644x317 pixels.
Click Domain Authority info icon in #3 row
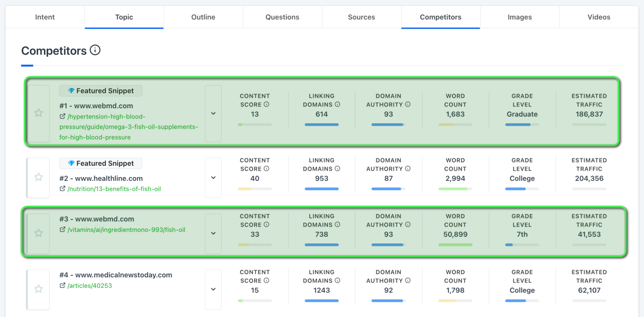(408, 224)
